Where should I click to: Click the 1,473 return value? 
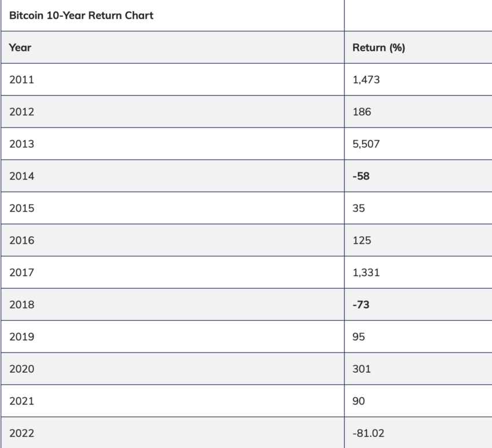point(366,80)
